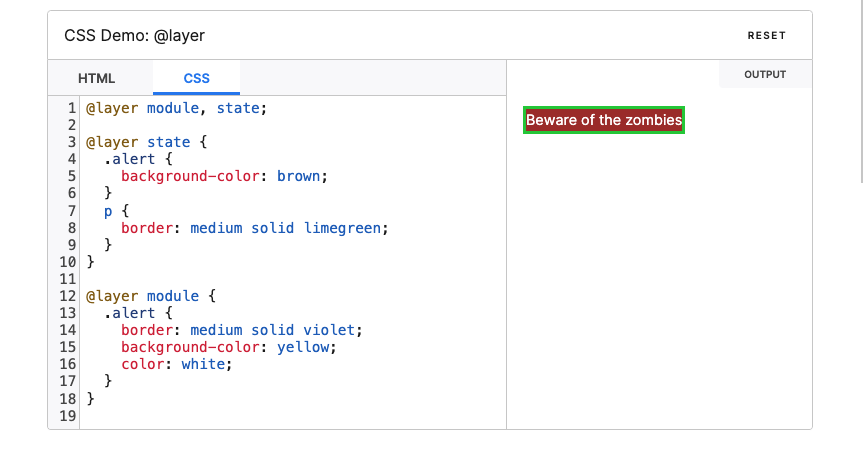Click the violet border value
This screenshot has height=475, width=863.
coord(329,330)
